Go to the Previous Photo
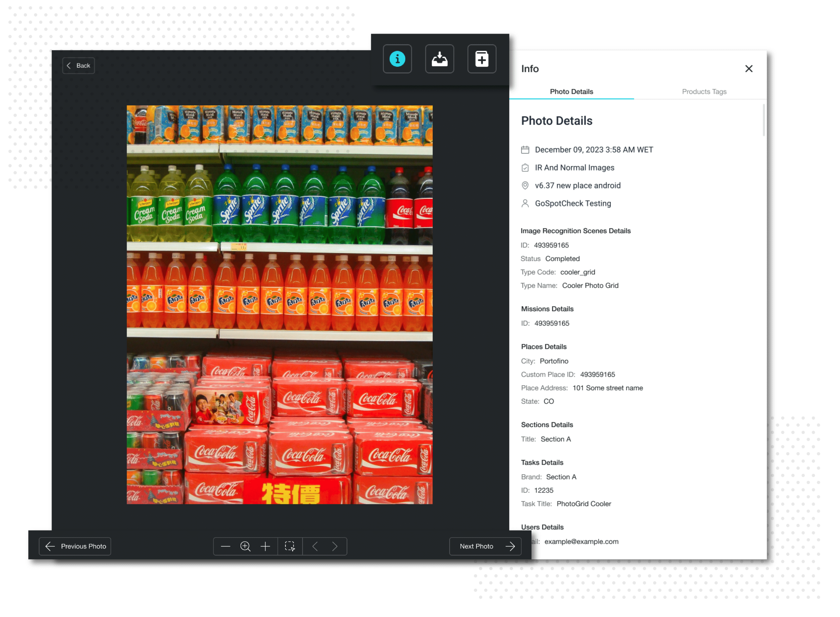The height and width of the screenshot is (617, 840). (x=75, y=546)
